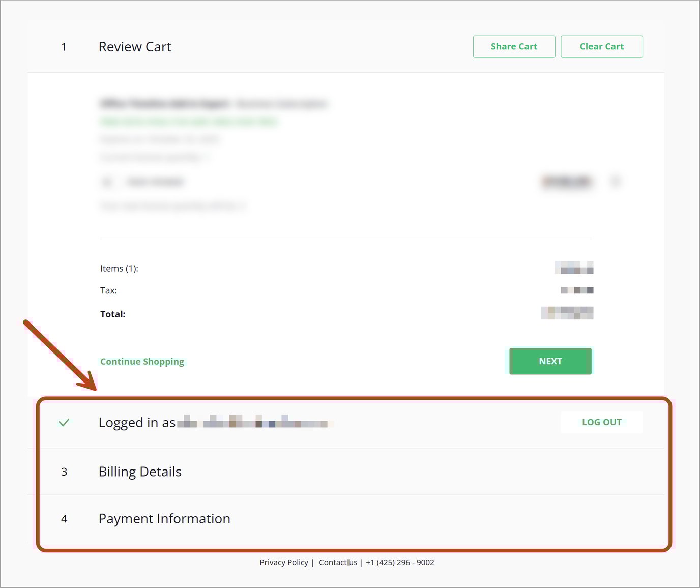Select the Review Cart step header
Screen dimensions: 700x588
pos(135,46)
